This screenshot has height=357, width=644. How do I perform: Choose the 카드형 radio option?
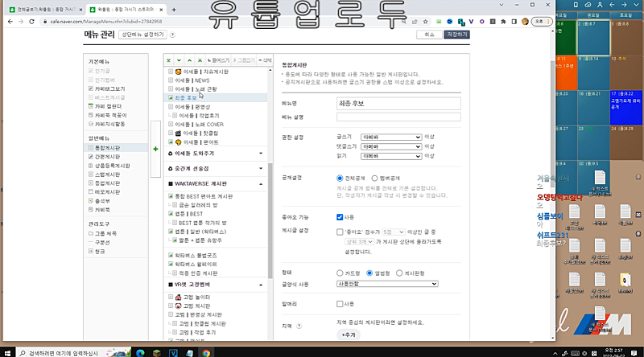340,273
